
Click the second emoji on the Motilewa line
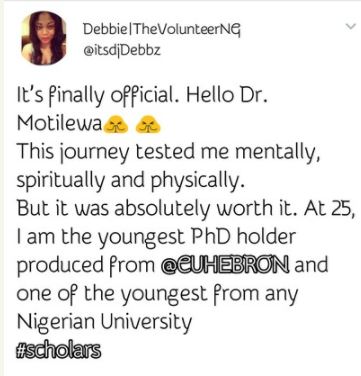(x=148, y=126)
